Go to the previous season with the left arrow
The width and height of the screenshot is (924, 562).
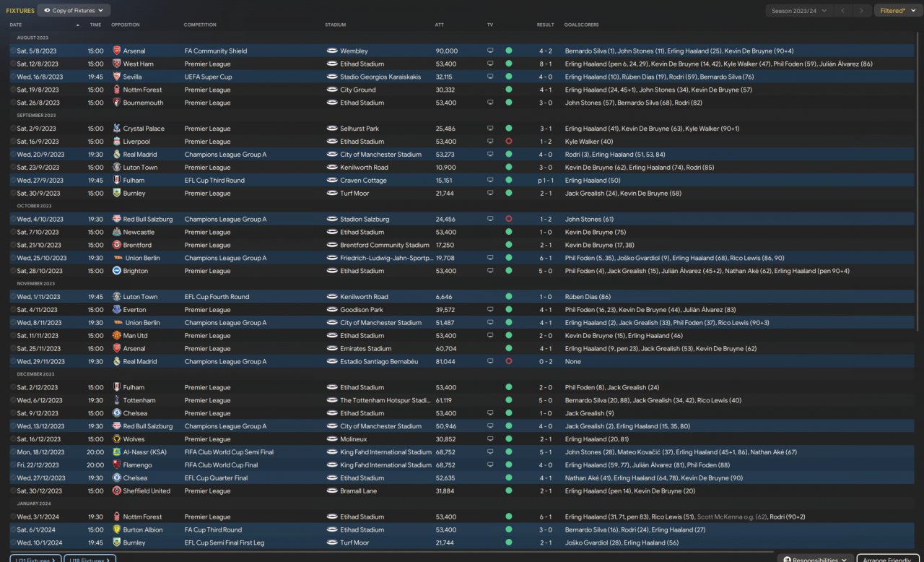[842, 11]
